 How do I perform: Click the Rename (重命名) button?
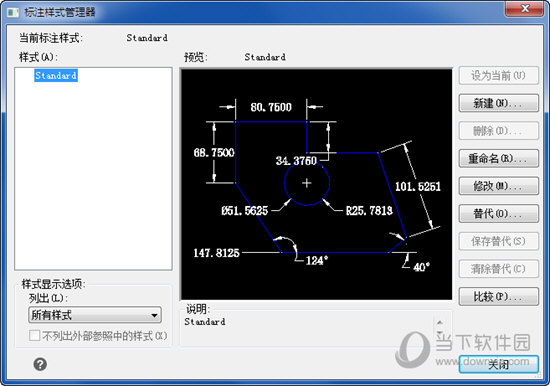[x=498, y=159]
